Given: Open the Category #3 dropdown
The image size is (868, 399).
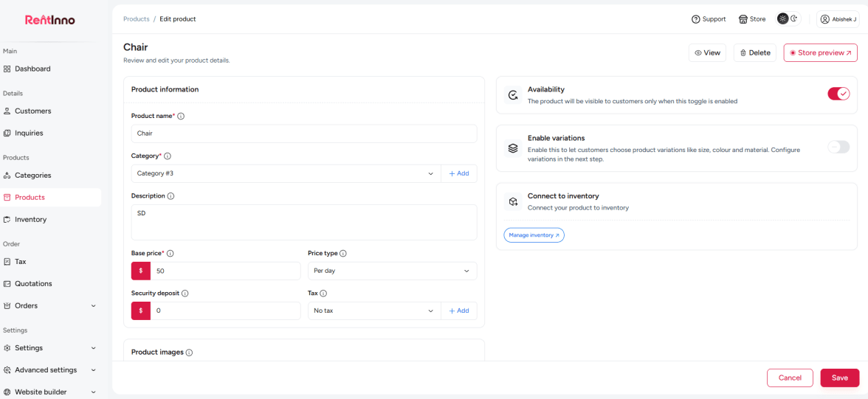Looking at the screenshot, I should point(286,174).
